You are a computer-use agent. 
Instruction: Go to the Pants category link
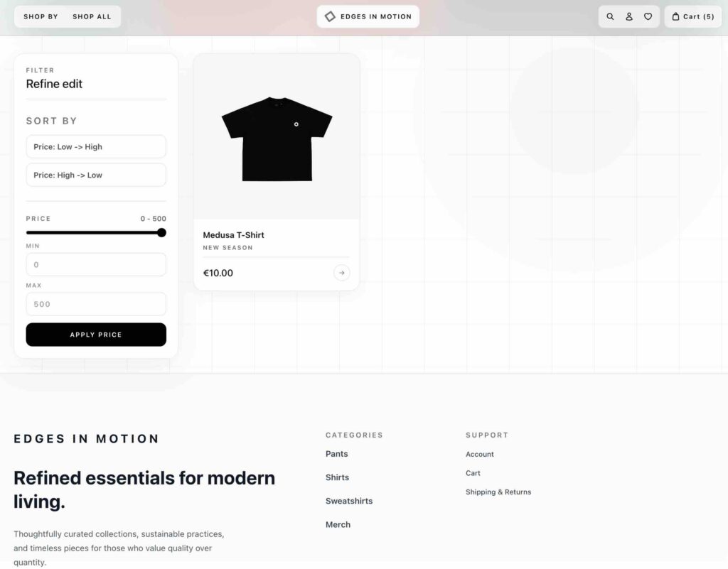coord(337,454)
